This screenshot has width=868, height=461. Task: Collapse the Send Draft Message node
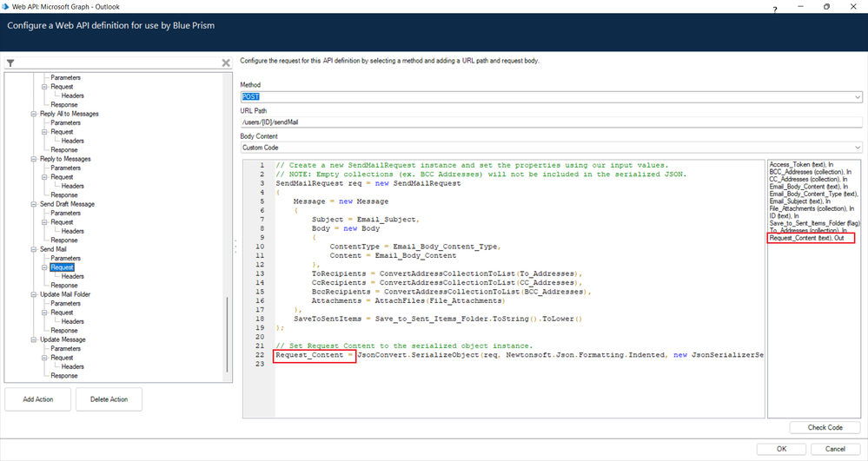[x=34, y=204]
